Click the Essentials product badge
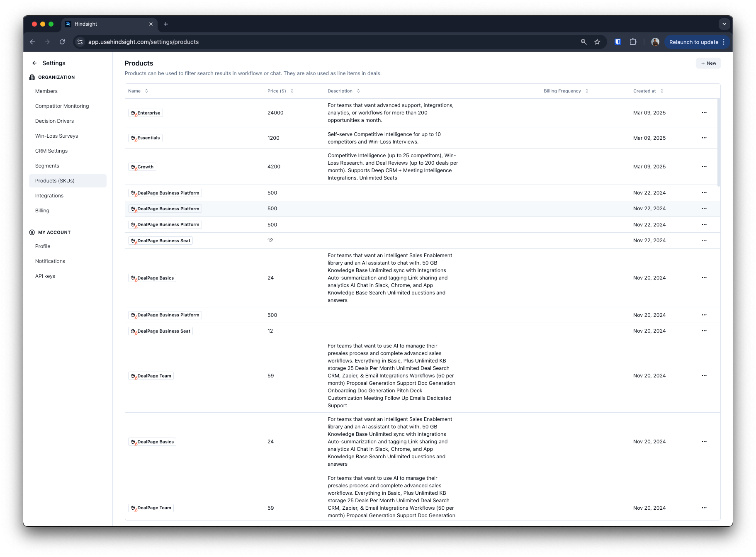Viewport: 756px width, 557px height. point(145,138)
